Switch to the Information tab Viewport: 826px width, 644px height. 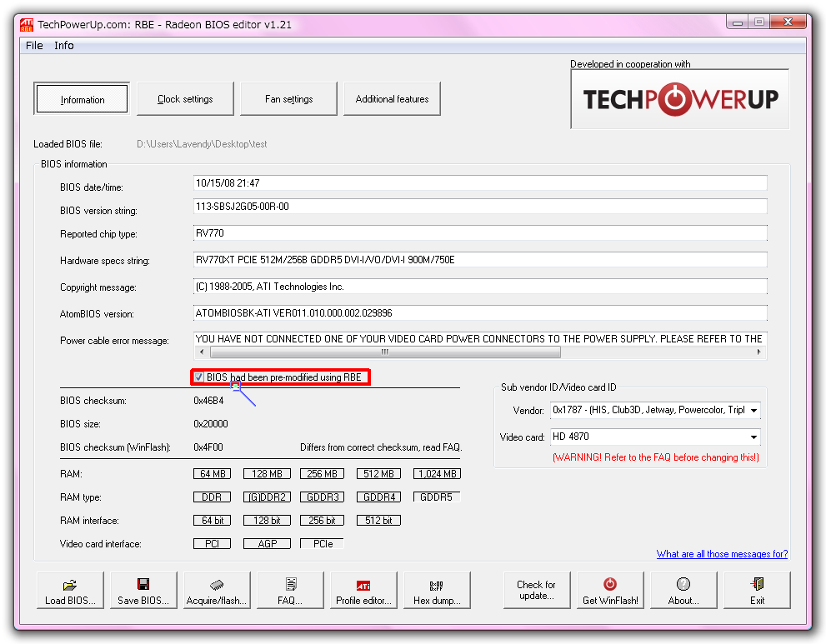pyautogui.click(x=83, y=99)
